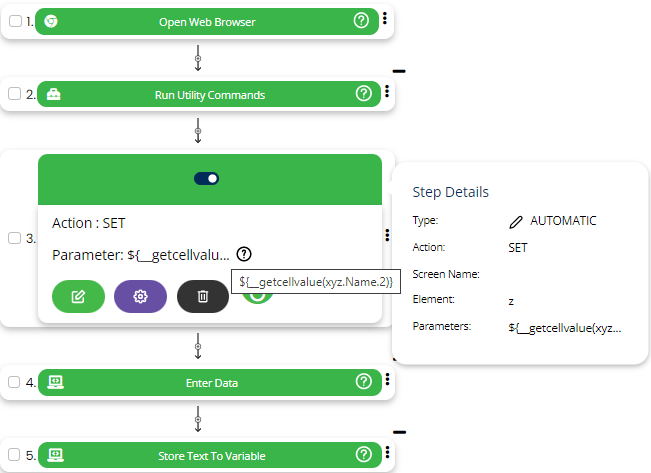The height and width of the screenshot is (473, 651).
Task: Check the checkbox for step 1
Action: pos(14,21)
